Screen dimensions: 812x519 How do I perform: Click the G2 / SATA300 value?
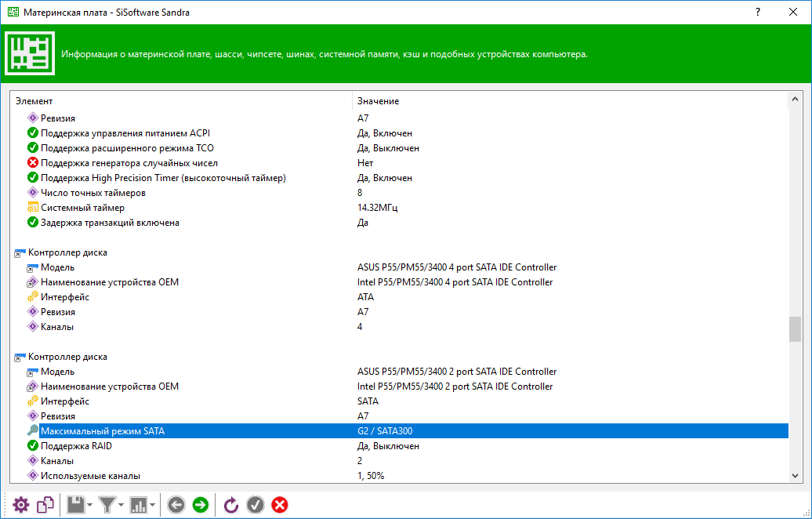point(385,431)
